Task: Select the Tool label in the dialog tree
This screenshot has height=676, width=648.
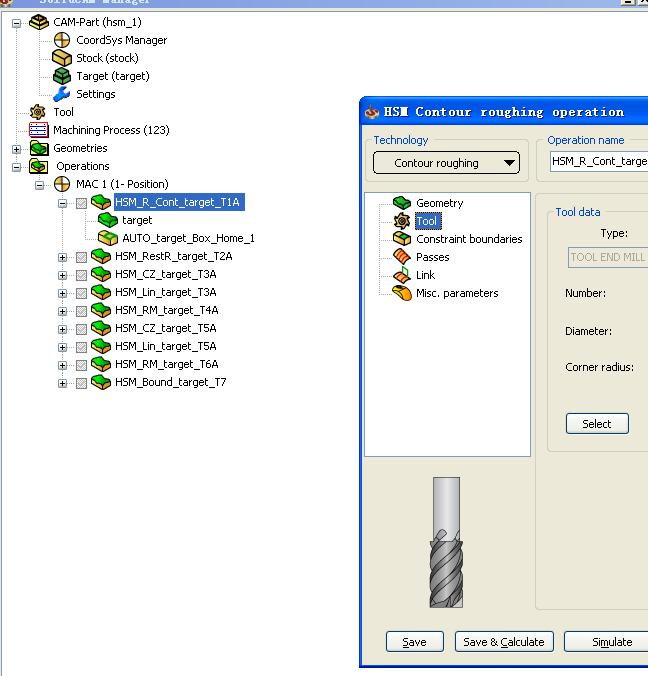Action: click(427, 221)
